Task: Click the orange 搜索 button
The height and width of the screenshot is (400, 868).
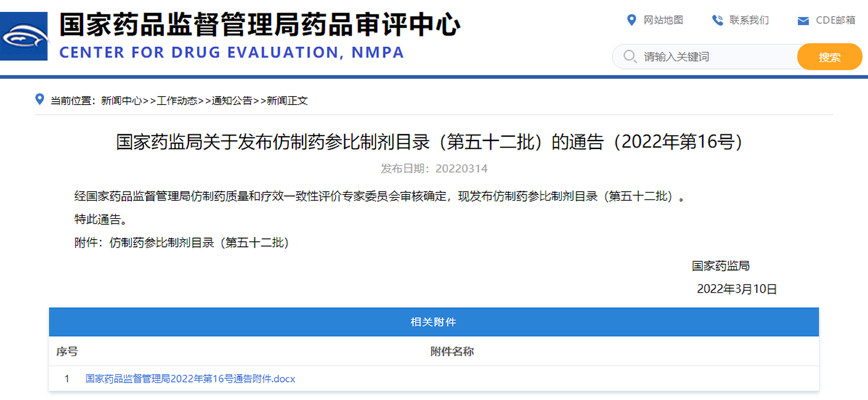Action: (x=830, y=57)
